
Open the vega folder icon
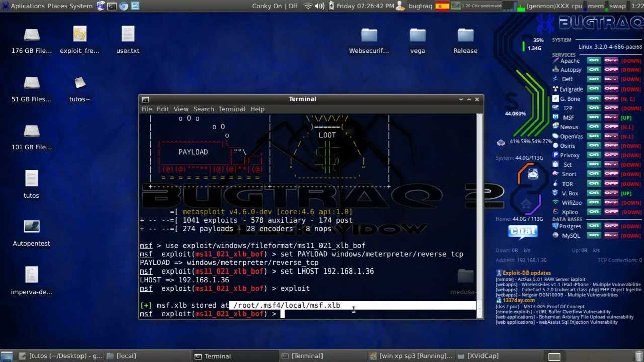[418, 35]
